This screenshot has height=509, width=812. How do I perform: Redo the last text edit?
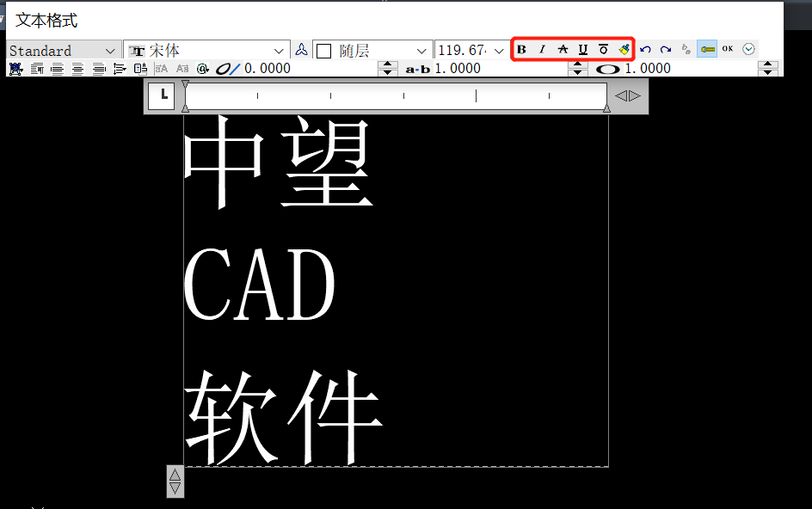click(x=666, y=50)
